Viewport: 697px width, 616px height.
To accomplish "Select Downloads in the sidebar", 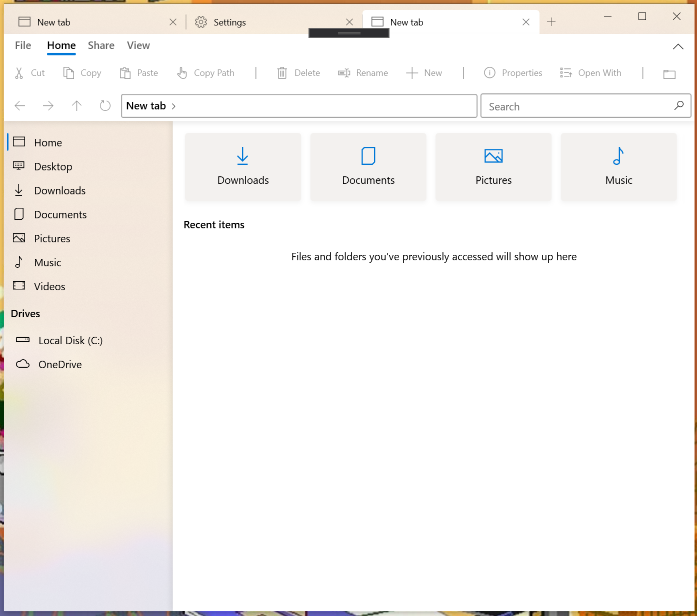I will coord(60,190).
